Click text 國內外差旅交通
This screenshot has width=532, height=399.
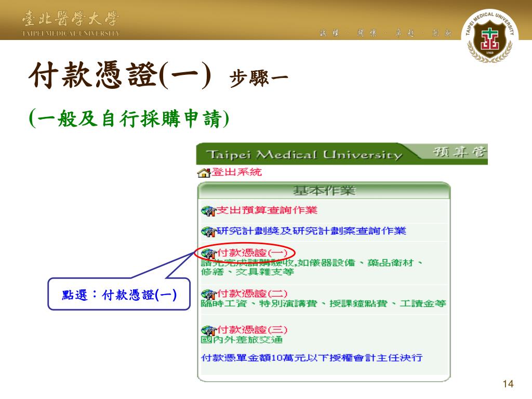[x=242, y=340]
